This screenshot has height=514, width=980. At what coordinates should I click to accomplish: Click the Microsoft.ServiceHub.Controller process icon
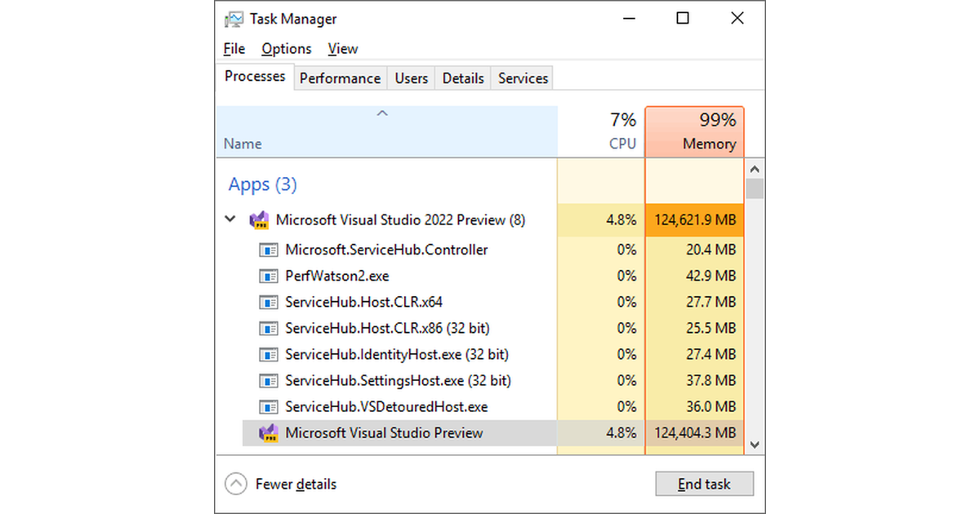(269, 250)
